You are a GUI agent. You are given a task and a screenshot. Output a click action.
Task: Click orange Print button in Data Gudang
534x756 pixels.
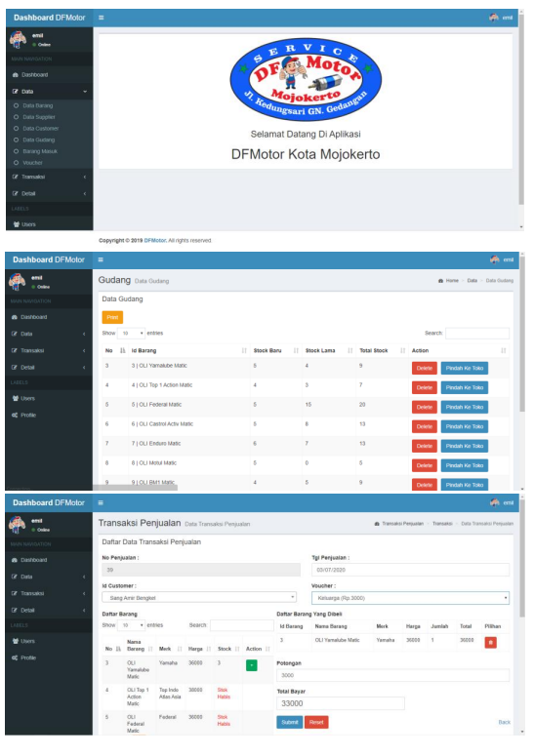point(112,317)
